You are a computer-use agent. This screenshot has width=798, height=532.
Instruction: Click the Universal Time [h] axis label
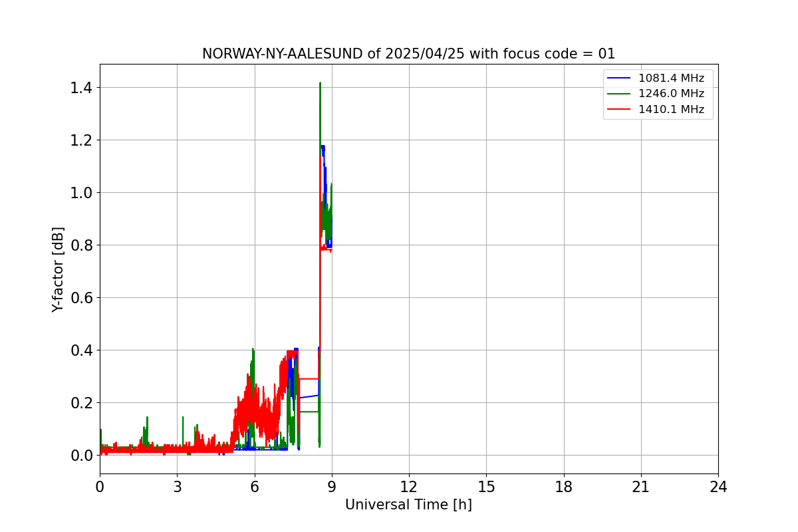pos(408,505)
